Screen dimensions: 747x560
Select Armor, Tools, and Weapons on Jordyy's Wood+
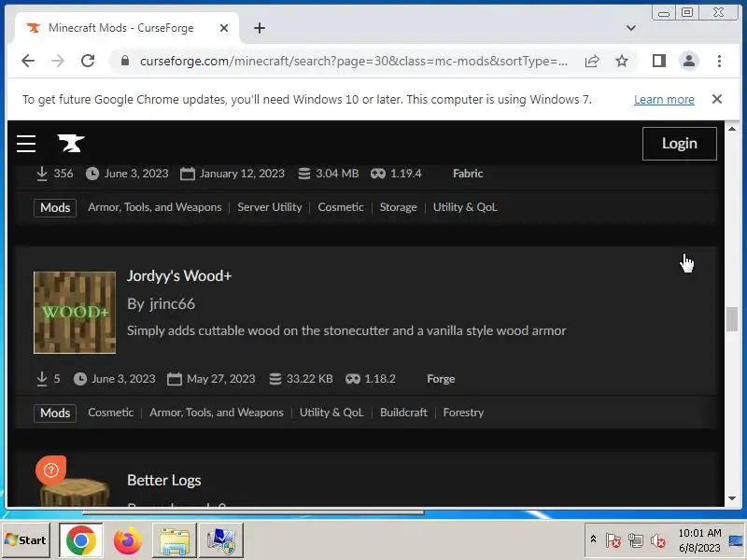pyautogui.click(x=217, y=413)
